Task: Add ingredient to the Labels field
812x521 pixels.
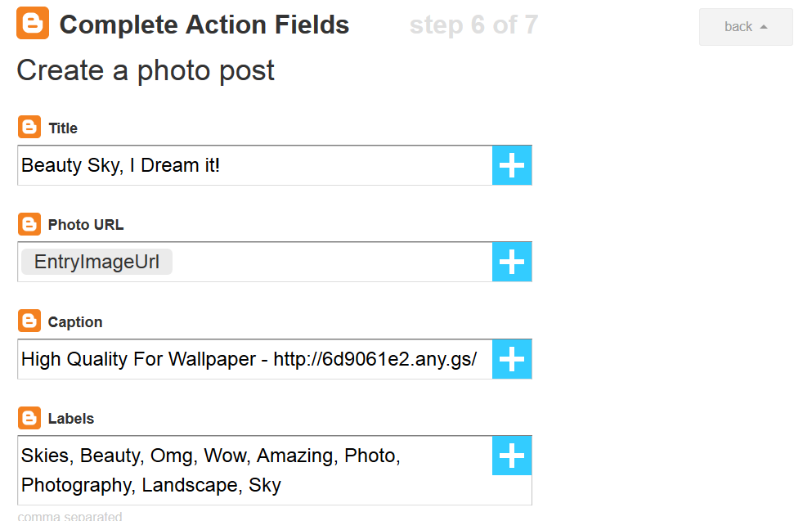Action: (512, 456)
